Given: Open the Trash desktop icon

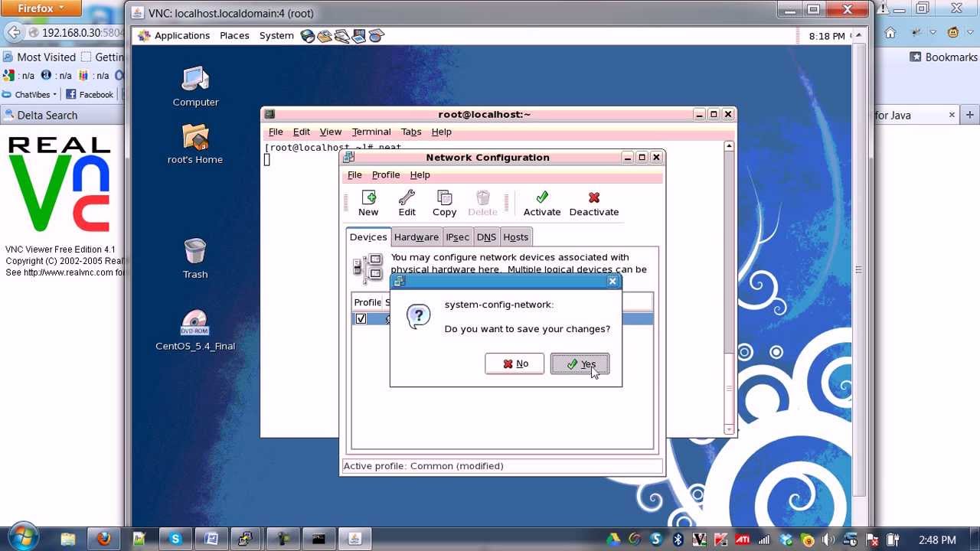Looking at the screenshot, I should pyautogui.click(x=195, y=251).
